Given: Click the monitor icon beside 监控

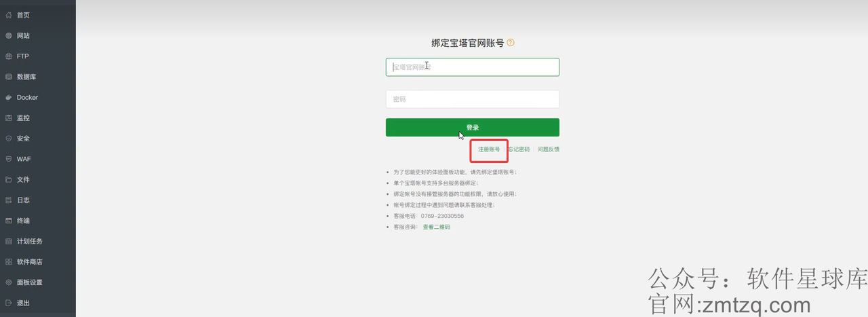Looking at the screenshot, I should click(9, 117).
